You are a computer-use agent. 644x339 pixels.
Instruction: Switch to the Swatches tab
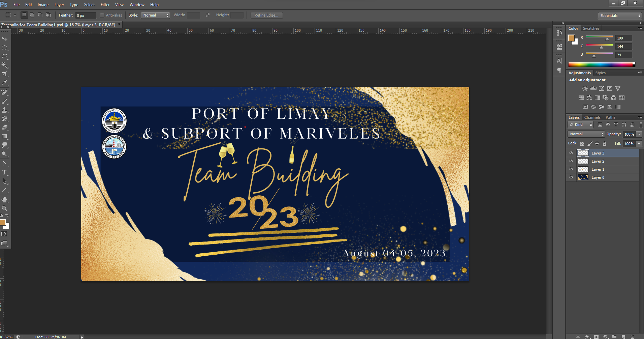[x=591, y=28]
